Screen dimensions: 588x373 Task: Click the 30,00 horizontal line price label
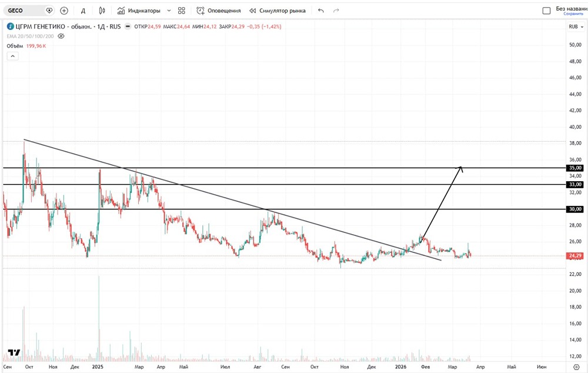(574, 209)
